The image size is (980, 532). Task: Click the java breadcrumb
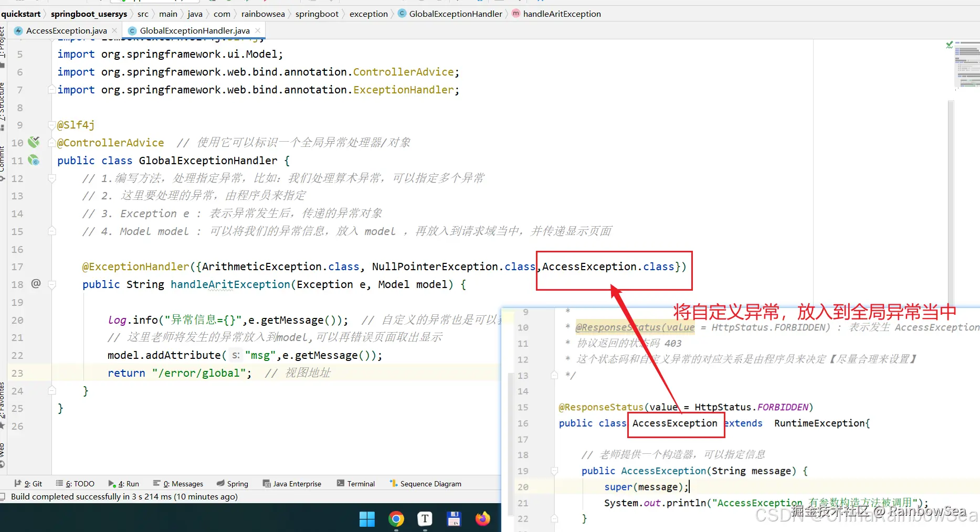[x=195, y=14]
